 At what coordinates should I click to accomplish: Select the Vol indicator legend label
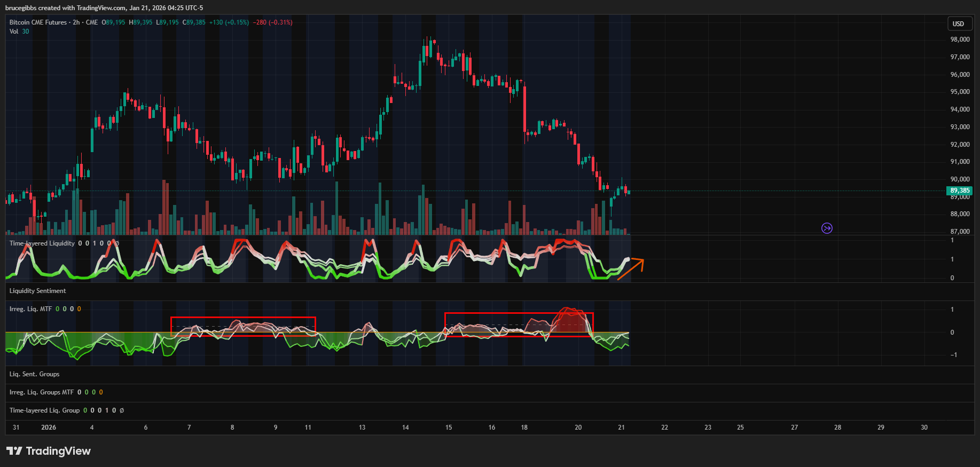click(x=14, y=31)
